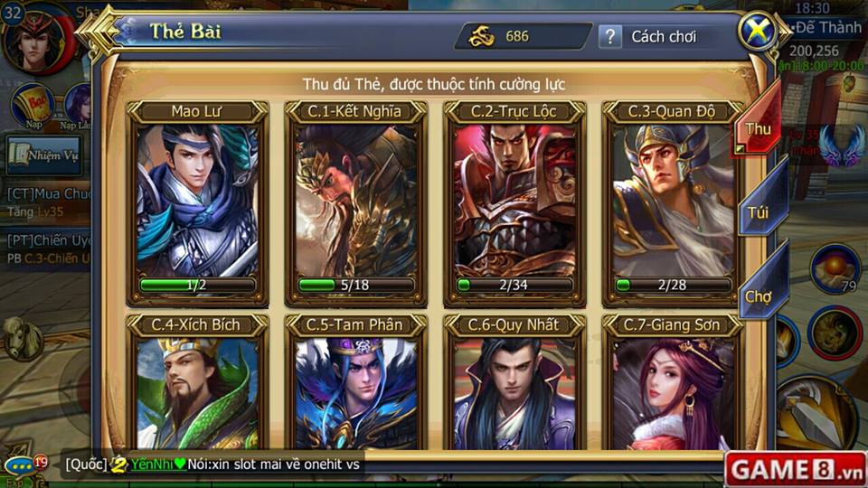Tap the Nạp recharge bag icon

[33, 105]
